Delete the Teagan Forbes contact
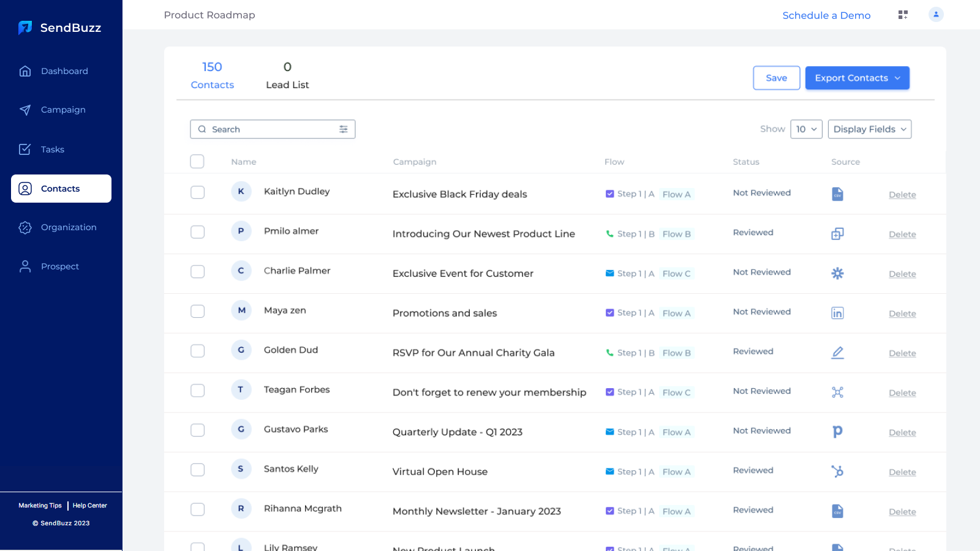980x551 pixels. point(902,392)
